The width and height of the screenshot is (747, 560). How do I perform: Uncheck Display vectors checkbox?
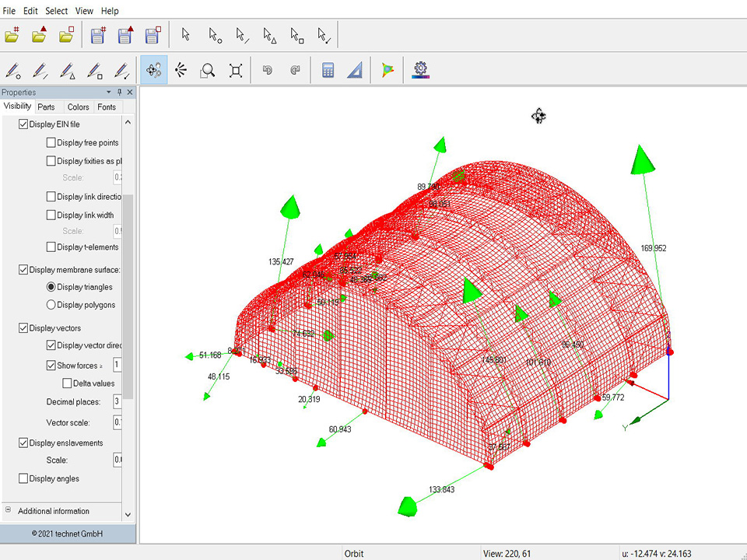click(23, 328)
